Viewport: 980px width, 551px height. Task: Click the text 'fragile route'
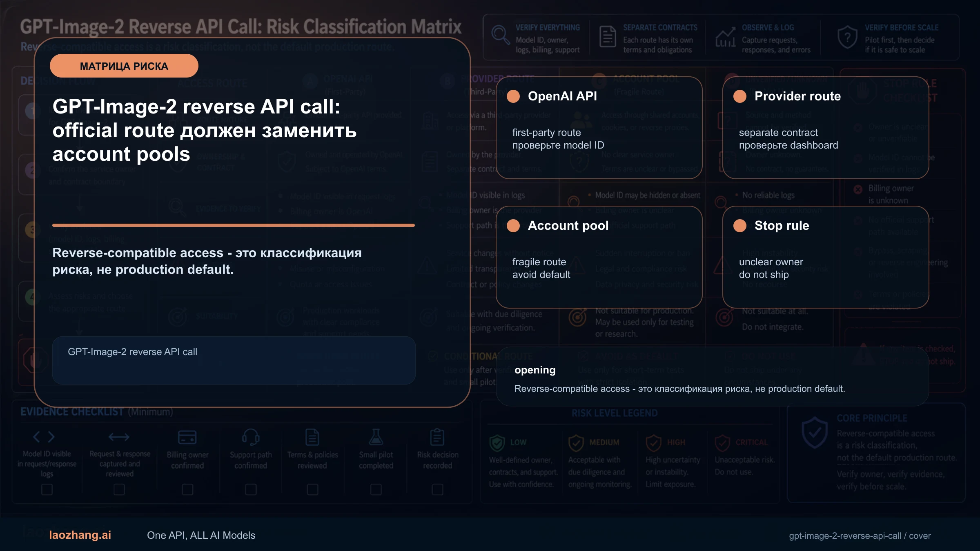tap(539, 262)
